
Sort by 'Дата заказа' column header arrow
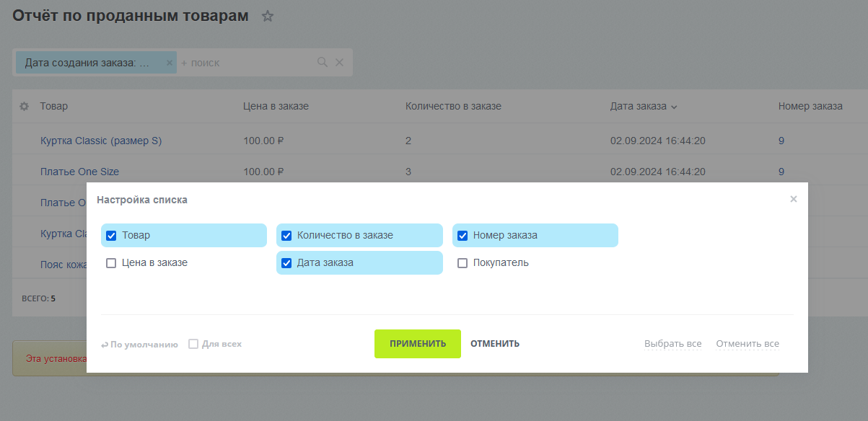[674, 107]
